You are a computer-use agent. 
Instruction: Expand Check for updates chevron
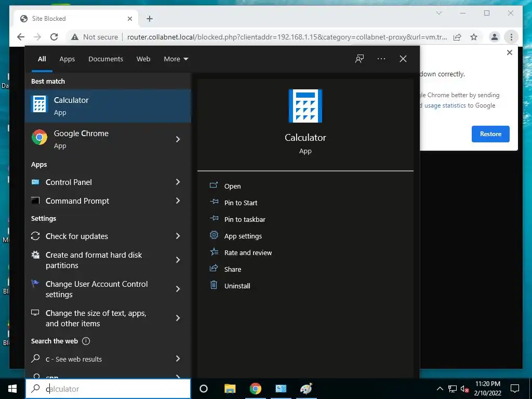178,236
